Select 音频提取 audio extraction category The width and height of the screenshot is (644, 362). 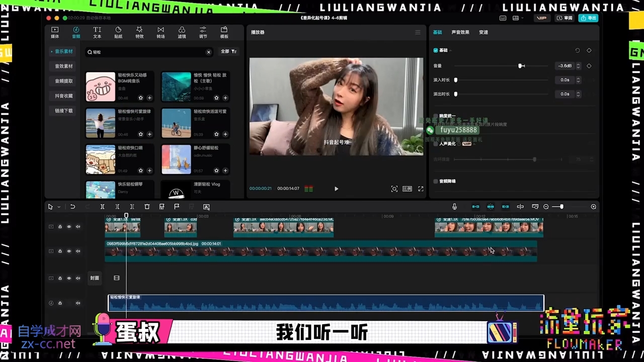pyautogui.click(x=63, y=81)
